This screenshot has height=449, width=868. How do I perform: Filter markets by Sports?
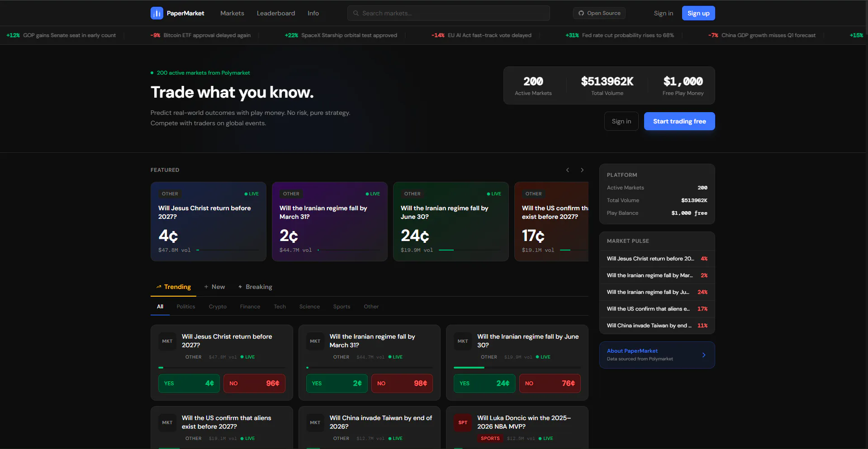(x=342, y=307)
